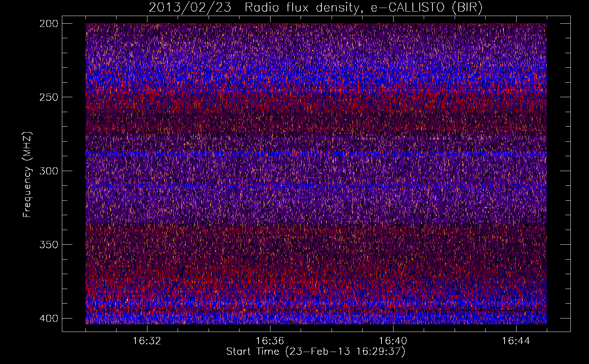Click the 16:36 time tick label
This screenshot has height=364, width=589.
tap(270, 341)
